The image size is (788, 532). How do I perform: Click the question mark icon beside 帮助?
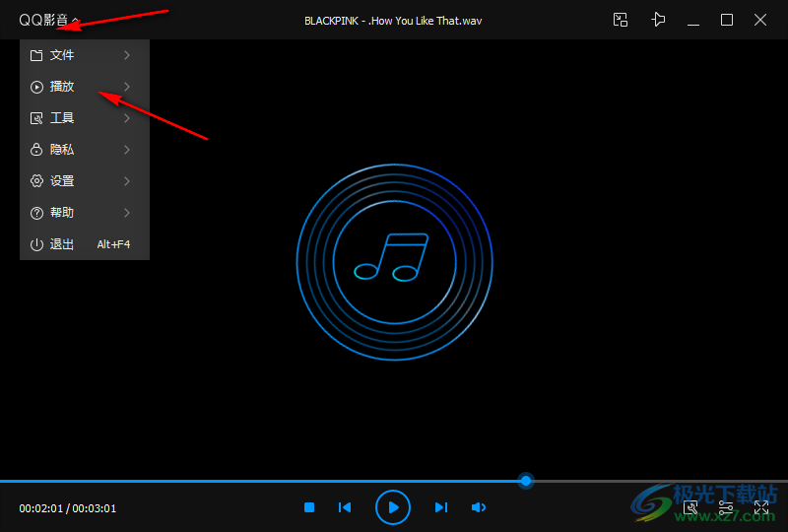(x=36, y=213)
